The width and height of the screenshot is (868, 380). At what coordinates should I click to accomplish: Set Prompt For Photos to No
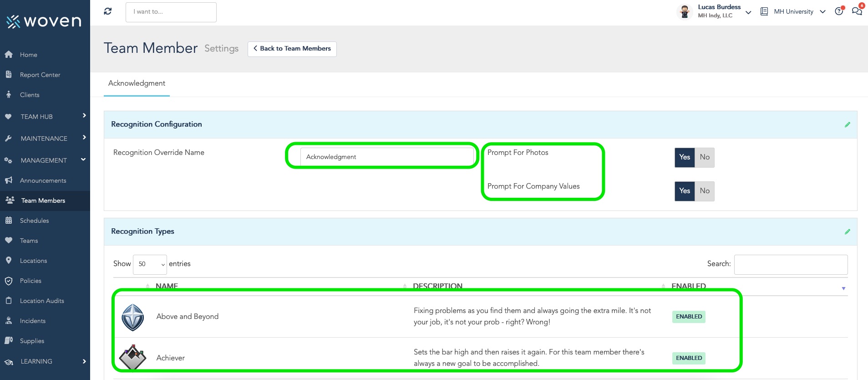[x=705, y=157]
